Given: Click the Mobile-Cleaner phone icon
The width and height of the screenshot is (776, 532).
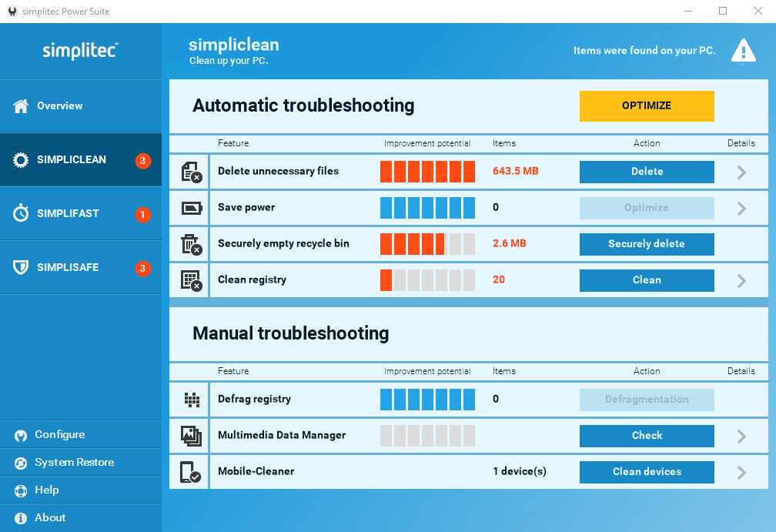Looking at the screenshot, I should [191, 472].
